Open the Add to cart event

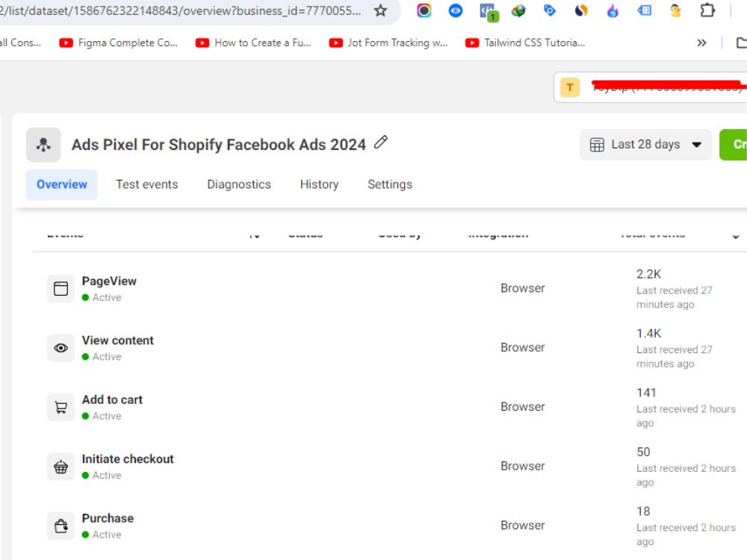pos(112,399)
